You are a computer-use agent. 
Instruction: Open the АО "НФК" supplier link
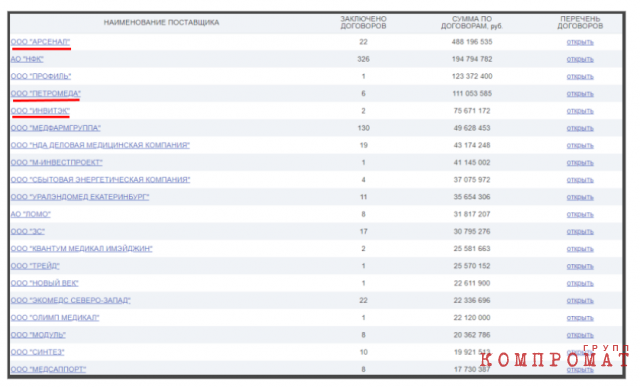pyautogui.click(x=27, y=59)
